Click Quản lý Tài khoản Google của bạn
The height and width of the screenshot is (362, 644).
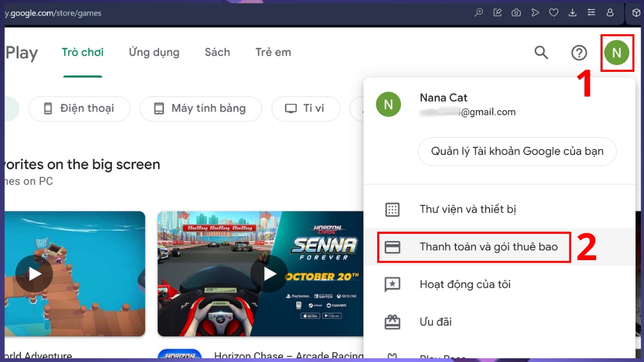[517, 151]
